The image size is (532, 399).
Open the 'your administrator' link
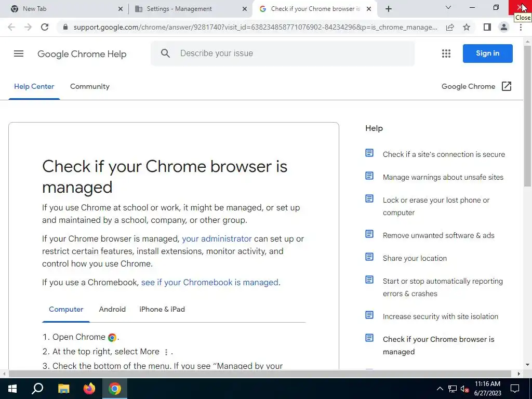pos(217,238)
